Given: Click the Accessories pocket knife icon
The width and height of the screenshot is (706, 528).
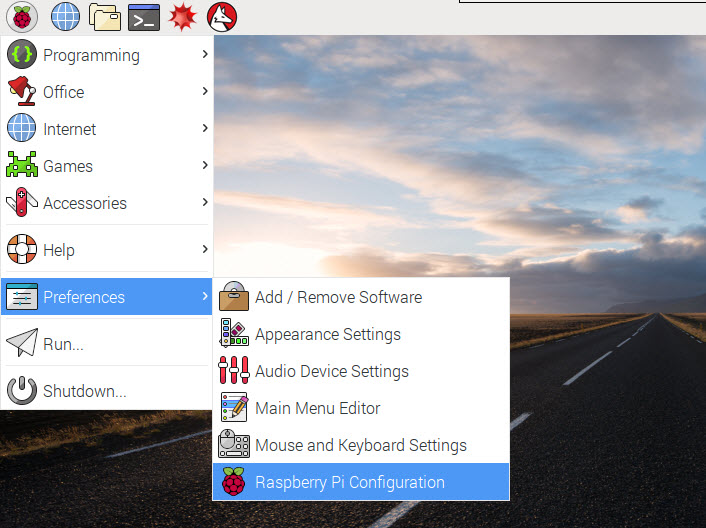Looking at the screenshot, I should coord(22,202).
